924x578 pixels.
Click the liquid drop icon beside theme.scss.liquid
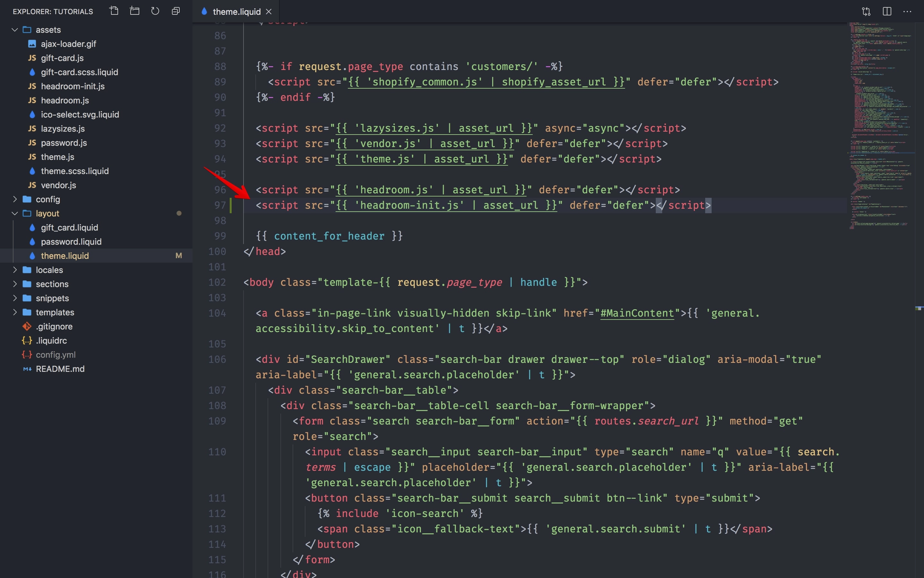(x=32, y=171)
